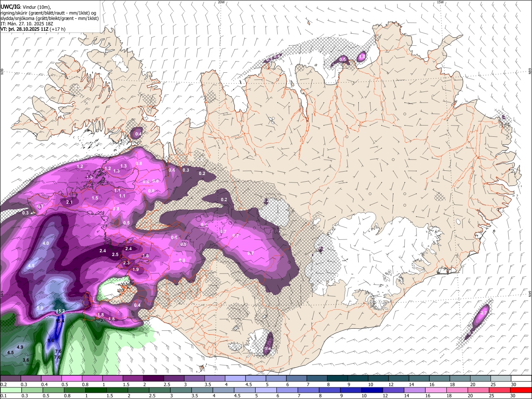This screenshot has width=532, height=399.
Task: Click the 'IT: Mán. 27. 10. 2025 18Z' line
Action: (x=27, y=24)
